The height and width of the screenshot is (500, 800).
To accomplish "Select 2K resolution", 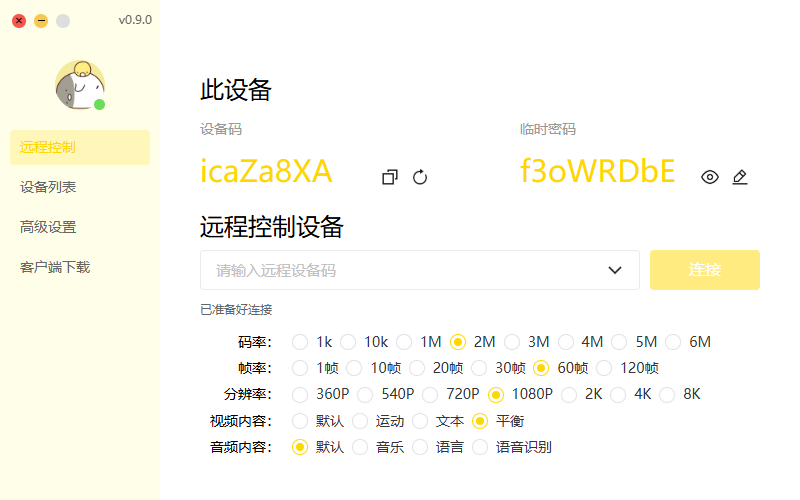I will 569,394.
